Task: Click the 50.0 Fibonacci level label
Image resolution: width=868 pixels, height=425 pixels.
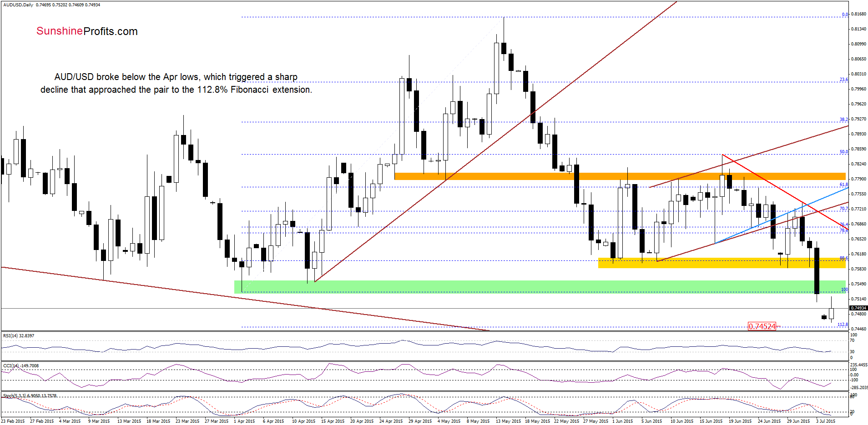Action: click(x=844, y=152)
